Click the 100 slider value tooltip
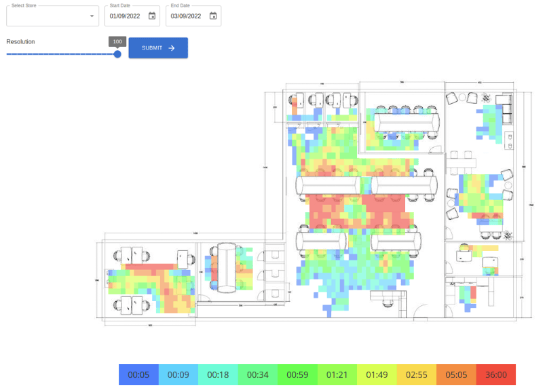The height and width of the screenshot is (392, 547). (117, 41)
